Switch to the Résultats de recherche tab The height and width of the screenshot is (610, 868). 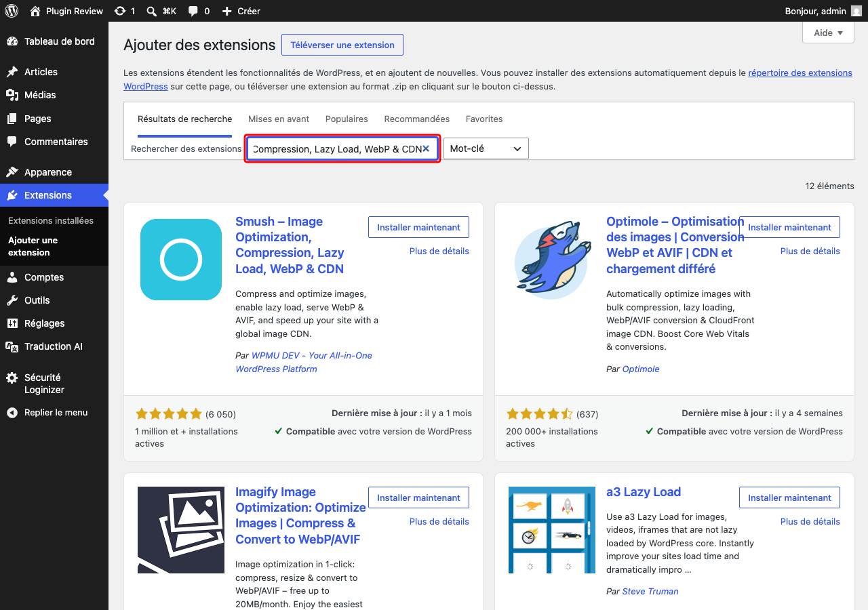(184, 119)
